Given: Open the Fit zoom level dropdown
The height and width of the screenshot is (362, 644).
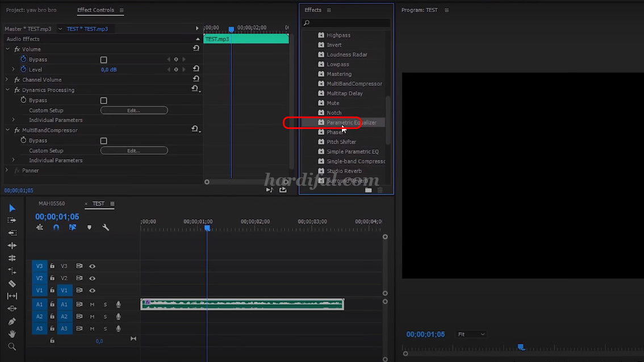Looking at the screenshot, I should click(471, 335).
